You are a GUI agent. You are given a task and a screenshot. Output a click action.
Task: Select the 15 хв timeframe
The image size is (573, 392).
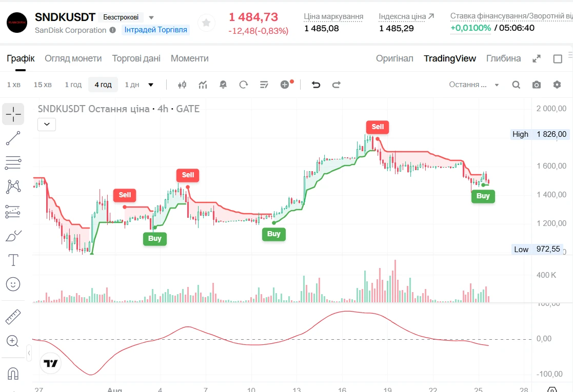pyautogui.click(x=43, y=85)
